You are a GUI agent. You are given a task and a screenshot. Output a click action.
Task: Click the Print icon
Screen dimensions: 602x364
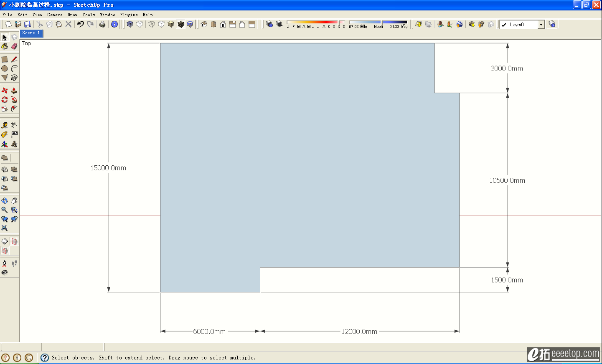pyautogui.click(x=102, y=24)
